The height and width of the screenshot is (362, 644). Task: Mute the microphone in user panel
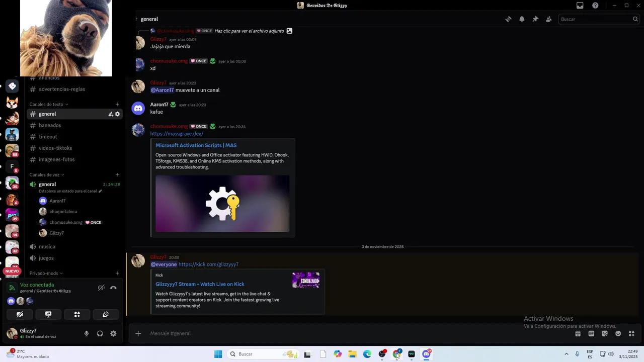tap(87, 333)
